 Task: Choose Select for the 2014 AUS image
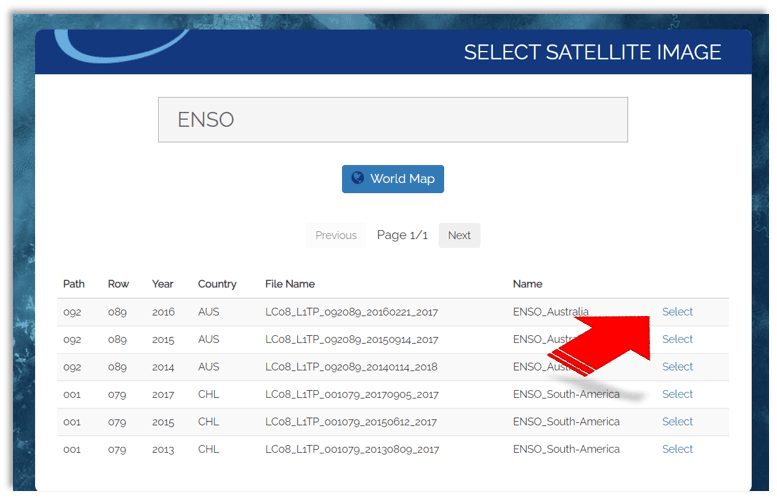click(x=677, y=367)
